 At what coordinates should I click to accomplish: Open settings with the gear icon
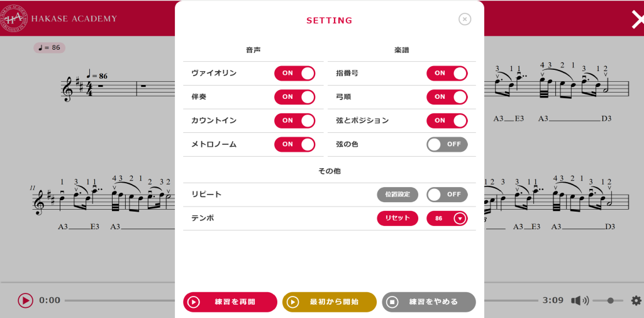click(x=636, y=300)
